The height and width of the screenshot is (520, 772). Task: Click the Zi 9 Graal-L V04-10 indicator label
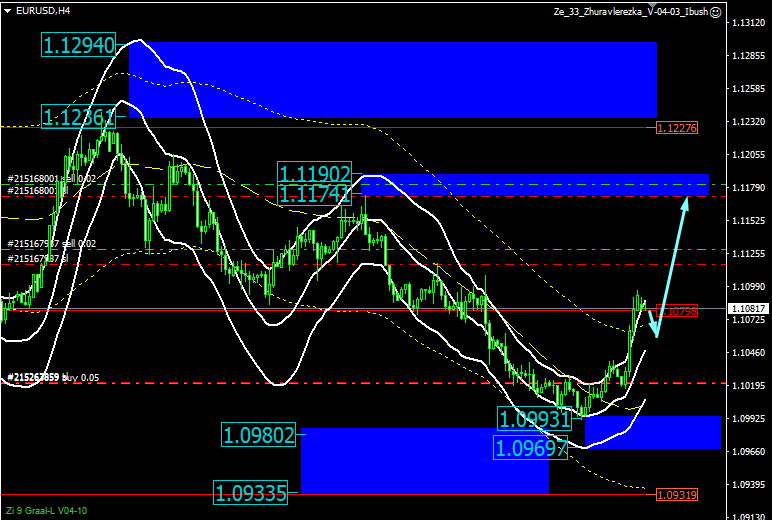click(x=46, y=510)
